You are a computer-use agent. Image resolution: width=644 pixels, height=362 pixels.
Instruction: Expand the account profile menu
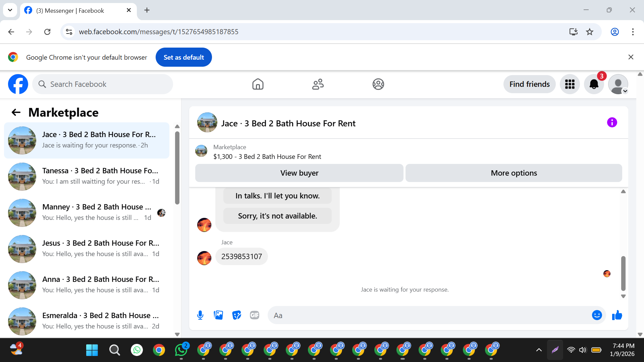[618, 84]
